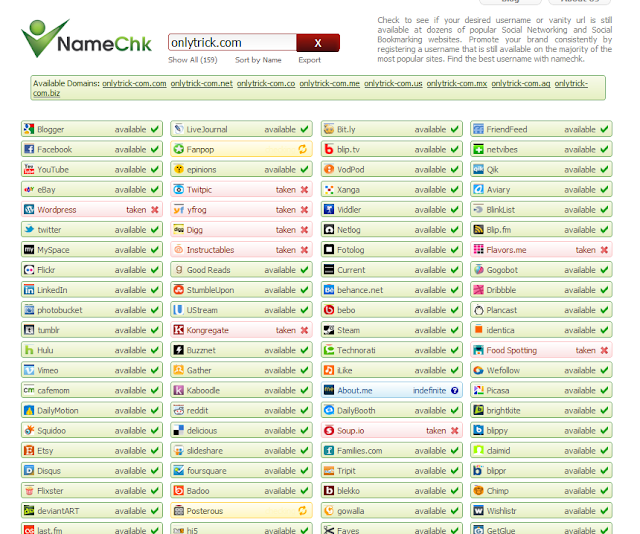
Task: Click the Kaboodle row
Action: click(241, 390)
